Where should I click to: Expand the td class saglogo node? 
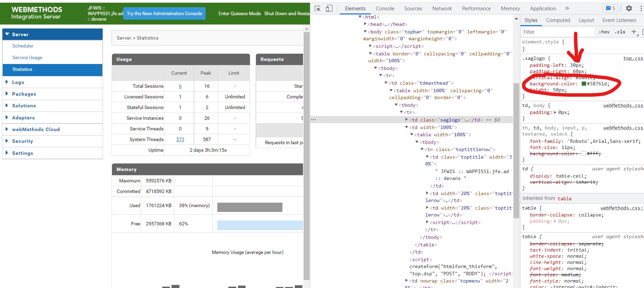click(x=407, y=120)
